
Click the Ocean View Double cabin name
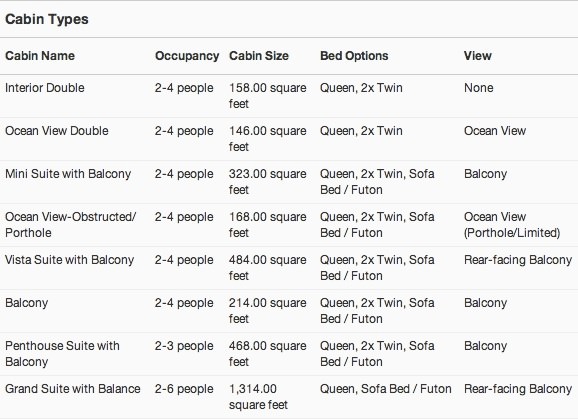57,131
